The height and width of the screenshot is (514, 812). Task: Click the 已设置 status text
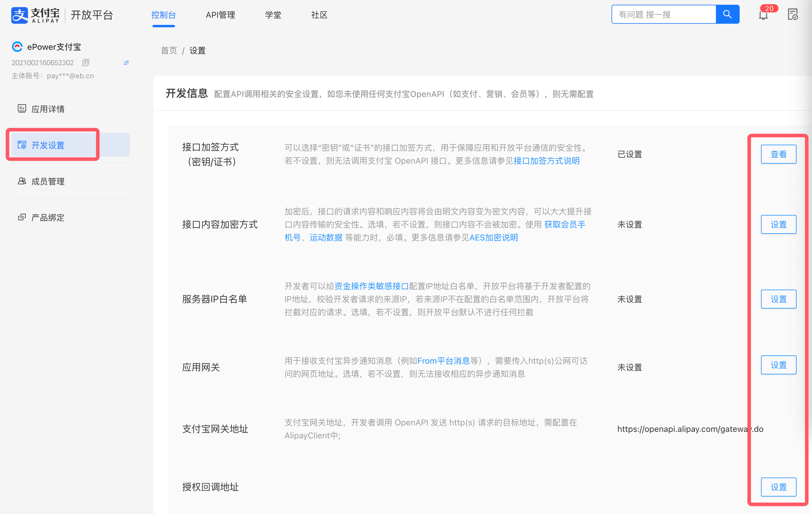[x=630, y=154]
